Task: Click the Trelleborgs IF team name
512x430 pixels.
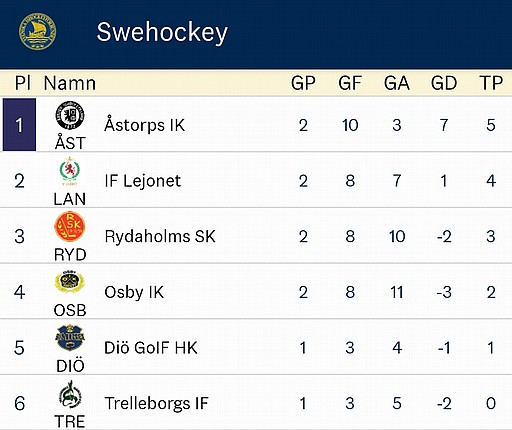Action: click(156, 403)
